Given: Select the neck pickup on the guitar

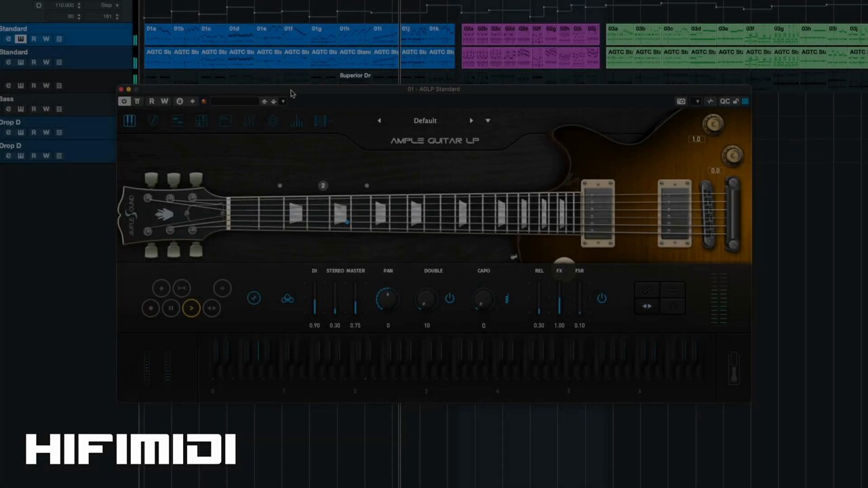Looking at the screenshot, I should [598, 213].
